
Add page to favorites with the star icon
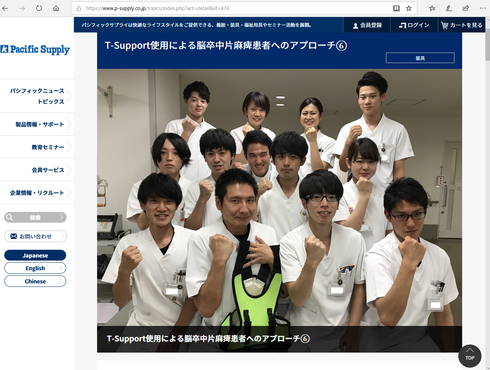[409, 8]
